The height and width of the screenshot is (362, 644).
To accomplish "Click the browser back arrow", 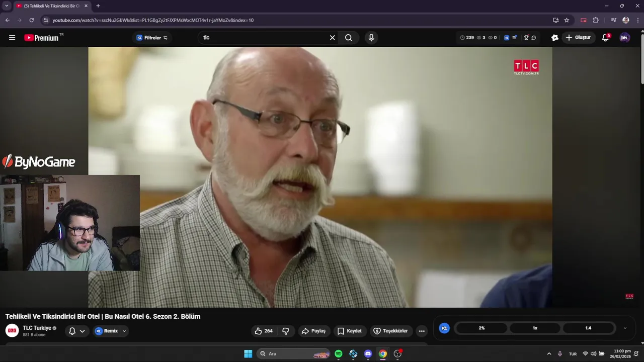I will click(7, 20).
